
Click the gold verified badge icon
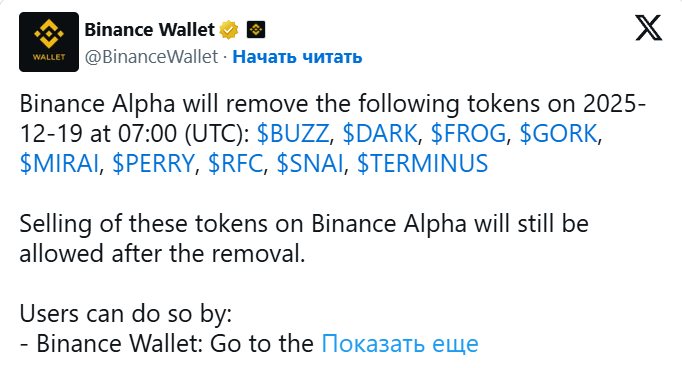[x=229, y=30]
